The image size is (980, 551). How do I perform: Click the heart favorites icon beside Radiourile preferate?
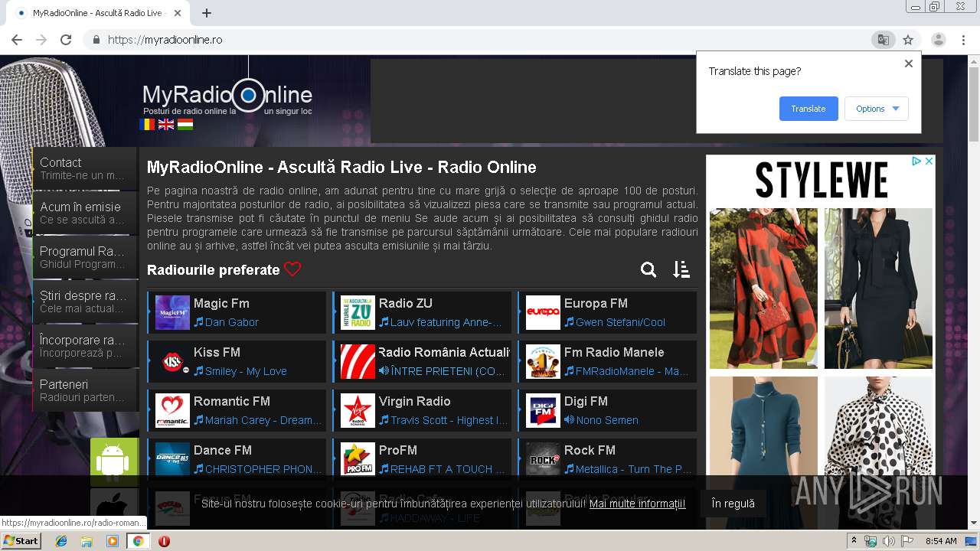292,269
